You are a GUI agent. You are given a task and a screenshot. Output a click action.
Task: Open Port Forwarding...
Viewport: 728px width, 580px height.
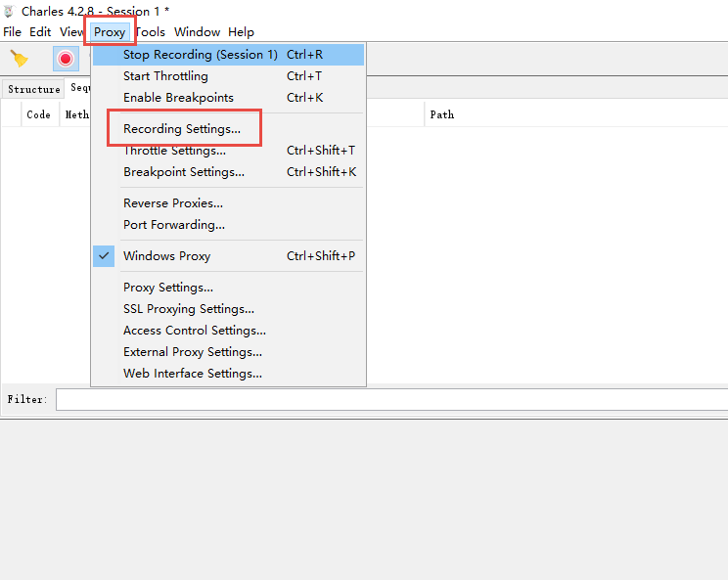[x=228, y=225]
